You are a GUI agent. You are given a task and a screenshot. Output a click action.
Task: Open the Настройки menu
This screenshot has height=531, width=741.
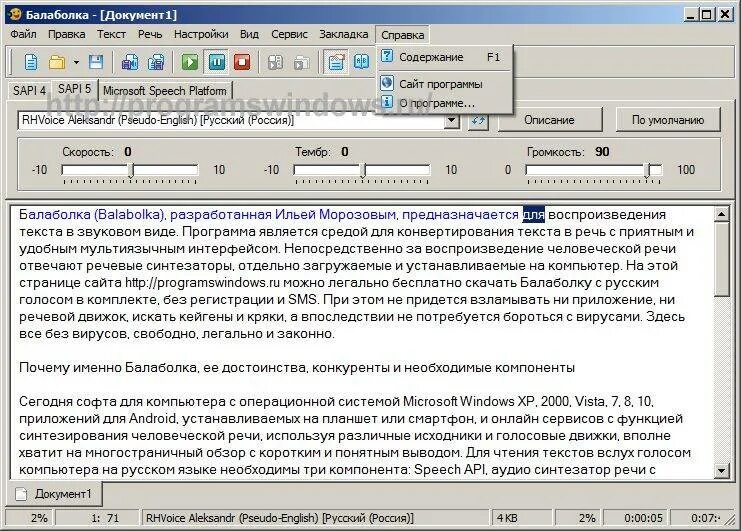click(x=201, y=34)
